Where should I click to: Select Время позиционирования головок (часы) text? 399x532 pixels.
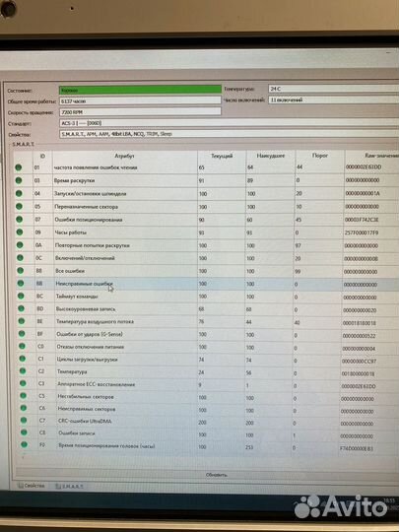106,445
